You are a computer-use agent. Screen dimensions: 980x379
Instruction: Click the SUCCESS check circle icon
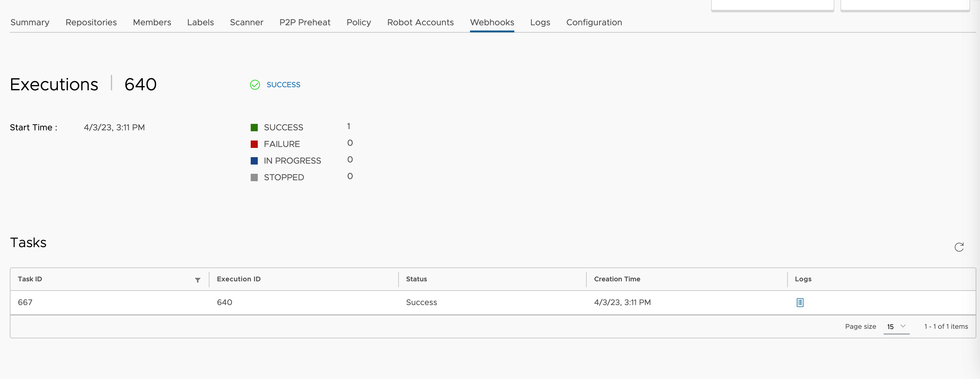coord(255,84)
